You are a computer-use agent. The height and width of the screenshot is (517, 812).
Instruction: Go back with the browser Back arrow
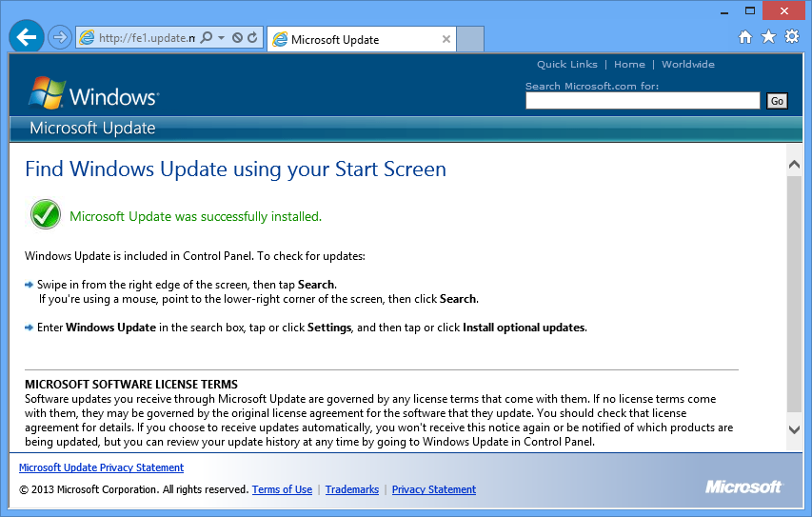click(27, 37)
